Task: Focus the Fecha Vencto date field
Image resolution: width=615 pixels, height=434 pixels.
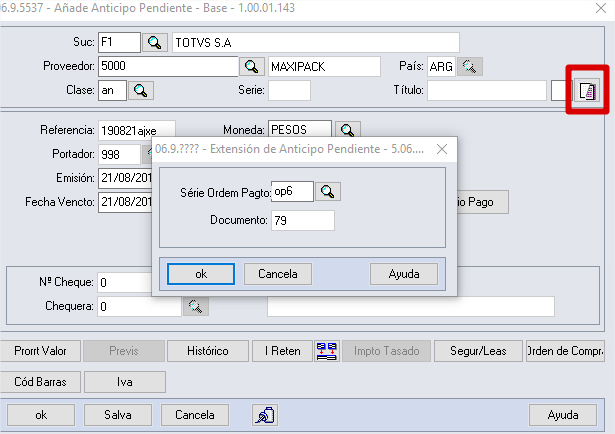Action: [x=125, y=202]
